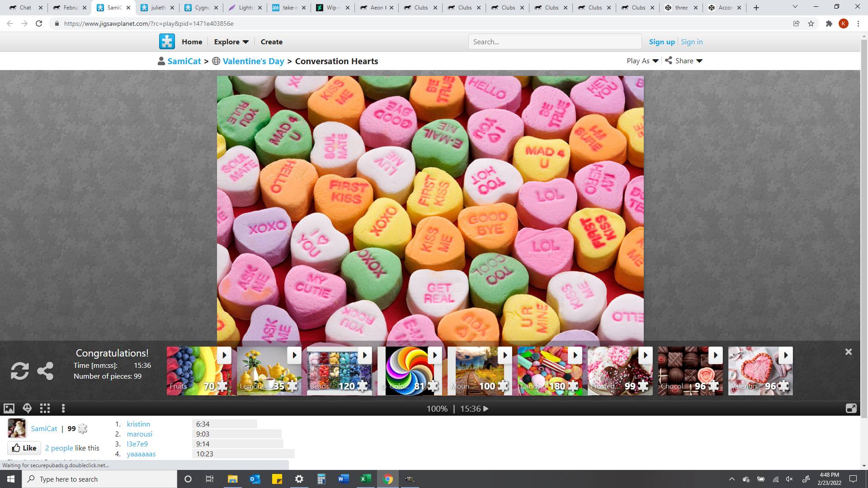Click the Jigsaw Planet puzzle-piece logo
The height and width of the screenshot is (488, 868).
[x=167, y=42]
